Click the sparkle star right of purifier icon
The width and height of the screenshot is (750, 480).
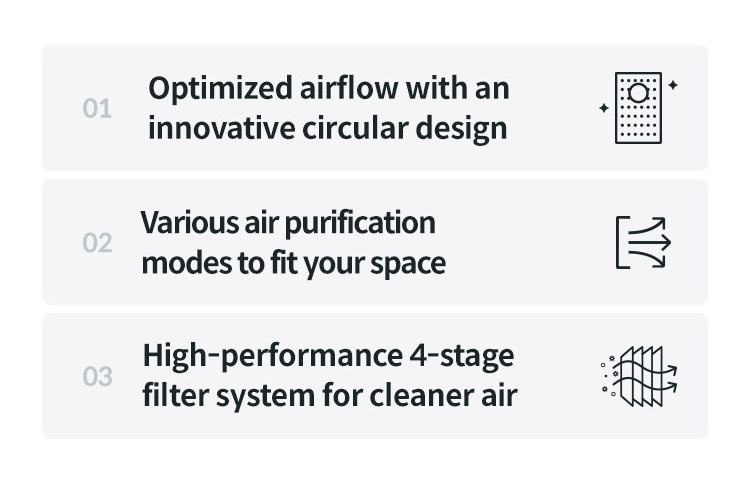tap(673, 85)
